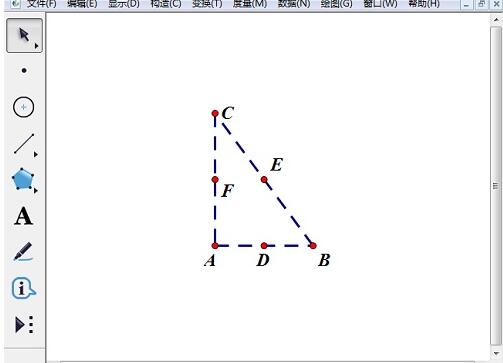
Task: Select the Information tool
Action: coord(23,288)
